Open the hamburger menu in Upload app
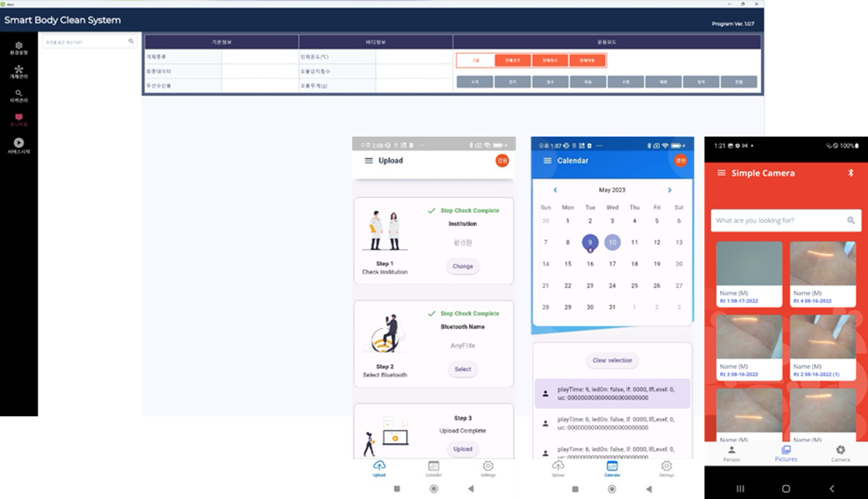The image size is (868, 499). tap(368, 161)
